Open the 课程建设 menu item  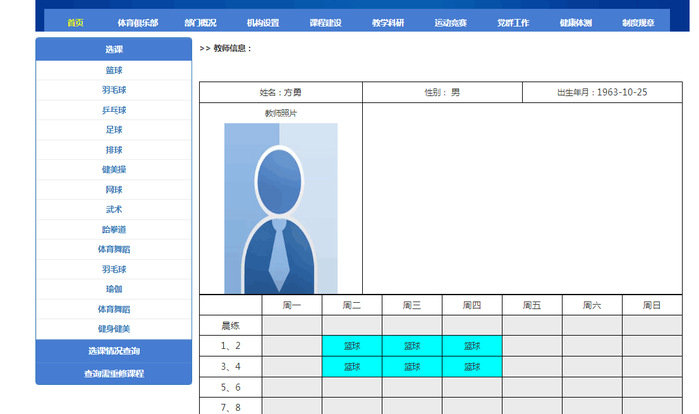tap(325, 22)
